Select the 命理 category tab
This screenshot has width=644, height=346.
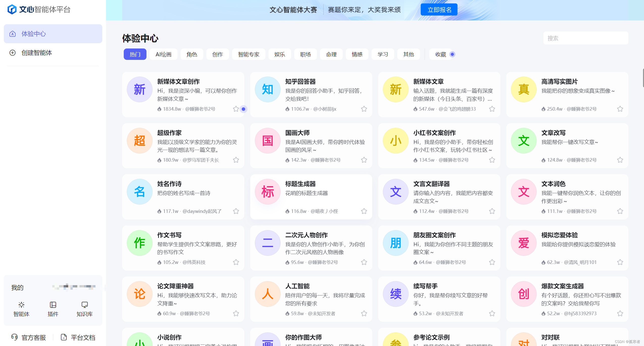pyautogui.click(x=331, y=54)
